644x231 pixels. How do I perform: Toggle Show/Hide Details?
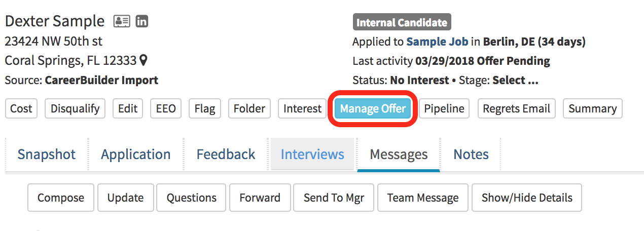point(527,198)
